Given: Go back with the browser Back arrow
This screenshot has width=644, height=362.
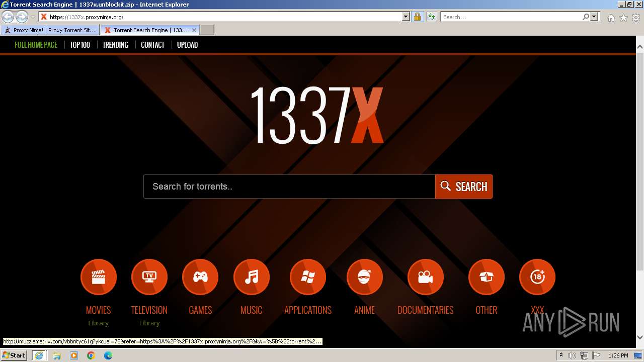Looking at the screenshot, I should tap(8, 17).
